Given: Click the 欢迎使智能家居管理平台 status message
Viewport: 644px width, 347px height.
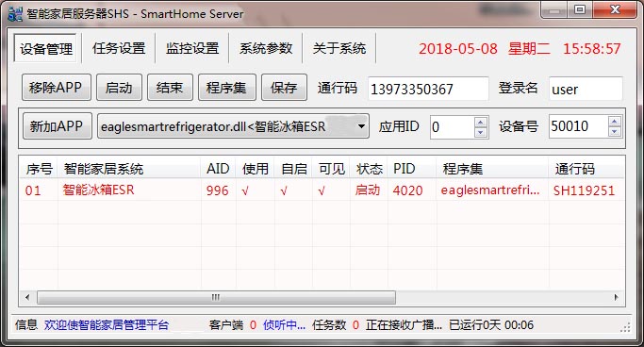Looking at the screenshot, I should [x=107, y=324].
